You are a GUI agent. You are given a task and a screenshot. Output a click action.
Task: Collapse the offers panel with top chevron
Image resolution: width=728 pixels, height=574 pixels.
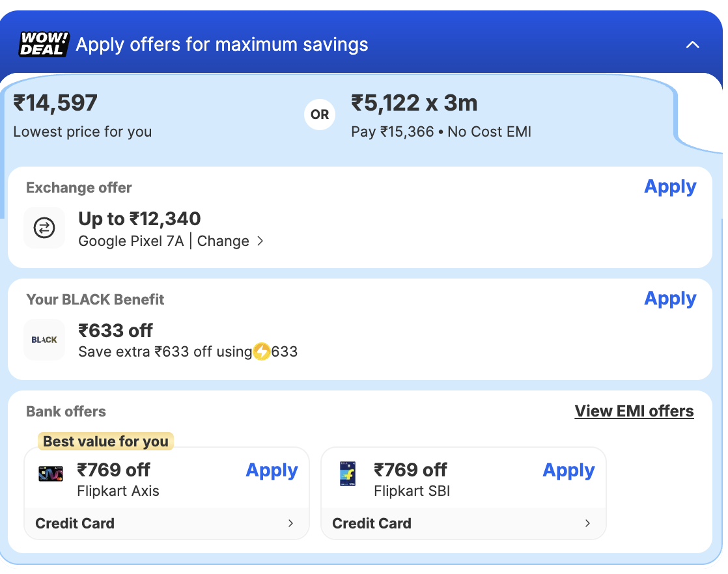coord(693,45)
